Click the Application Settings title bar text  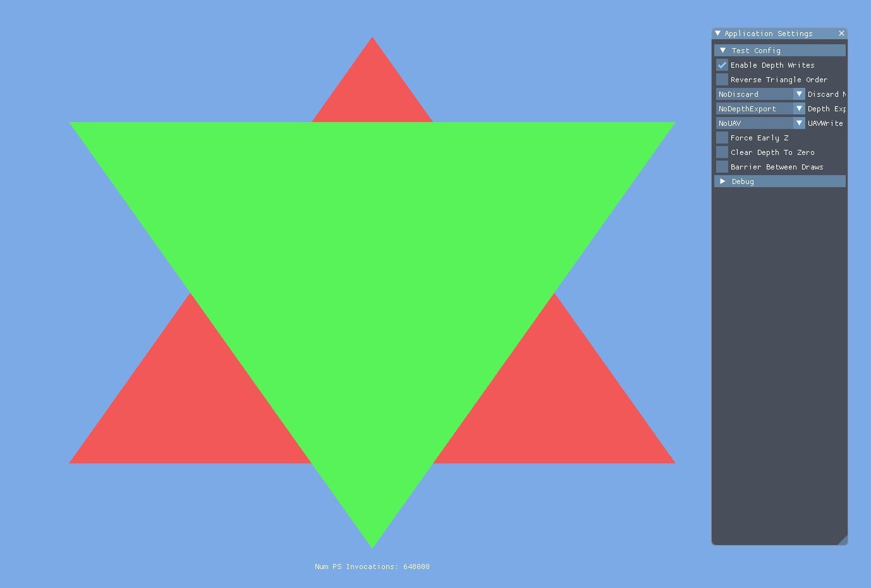pos(768,34)
